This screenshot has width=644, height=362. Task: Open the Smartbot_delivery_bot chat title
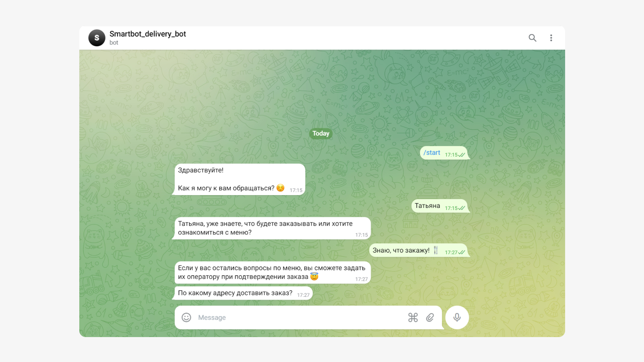pos(148,34)
